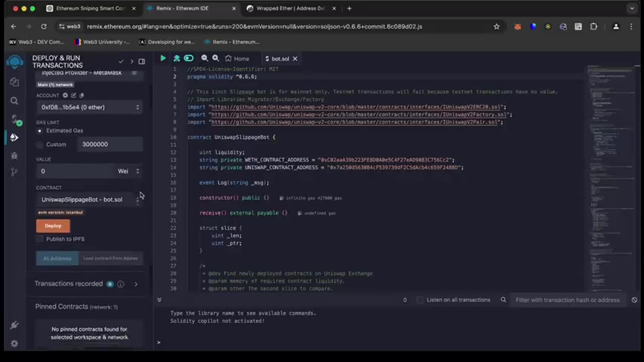Toggle the copilot switch in editor toolbar

(189, 58)
